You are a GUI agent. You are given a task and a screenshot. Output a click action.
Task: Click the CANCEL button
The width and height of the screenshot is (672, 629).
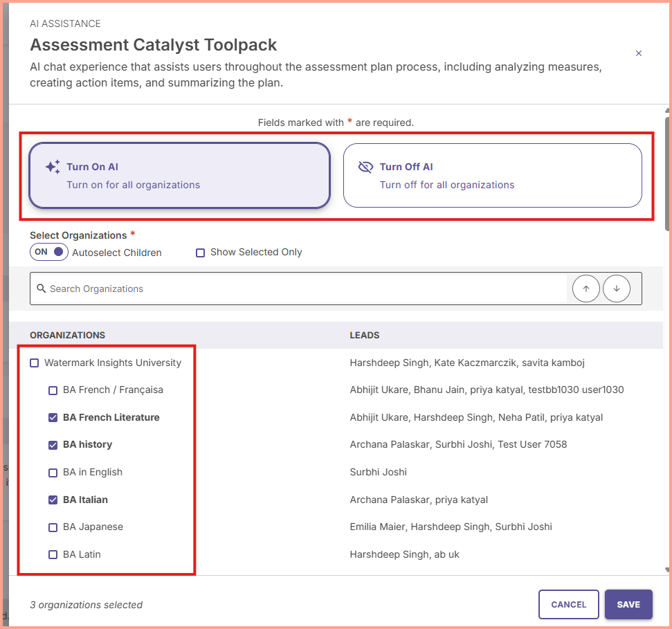coord(568,605)
